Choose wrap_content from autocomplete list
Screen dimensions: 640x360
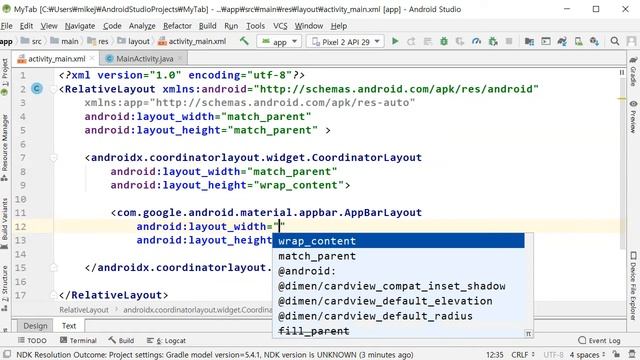click(x=399, y=241)
